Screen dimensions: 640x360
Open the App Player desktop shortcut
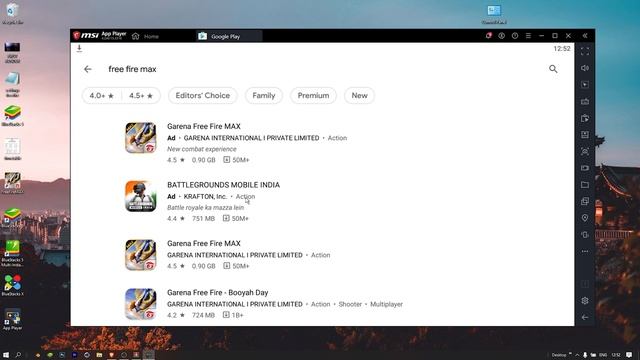click(12, 319)
